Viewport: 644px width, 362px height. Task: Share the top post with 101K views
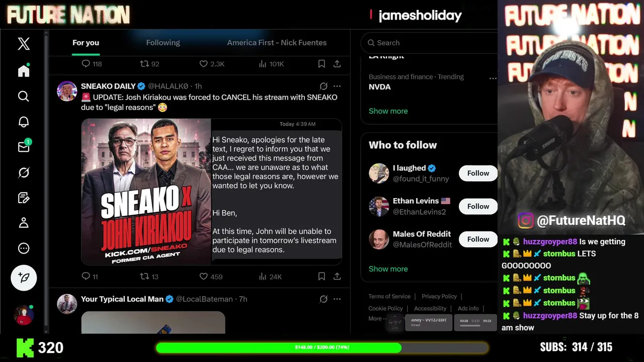[x=337, y=64]
